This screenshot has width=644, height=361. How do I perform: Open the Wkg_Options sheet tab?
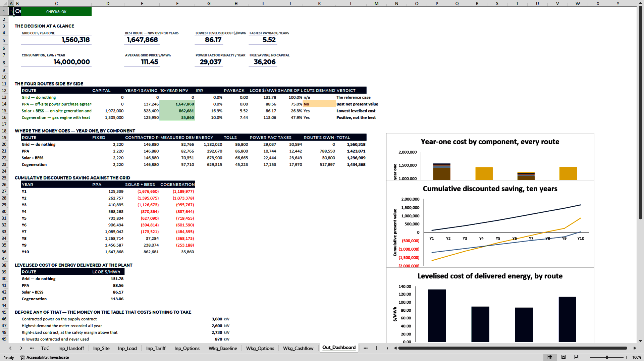click(260, 348)
